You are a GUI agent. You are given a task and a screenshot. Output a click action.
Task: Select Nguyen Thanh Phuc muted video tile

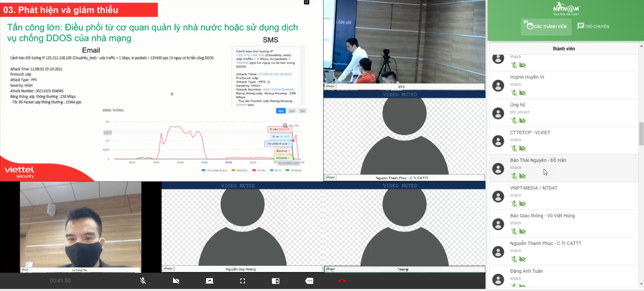[405, 136]
